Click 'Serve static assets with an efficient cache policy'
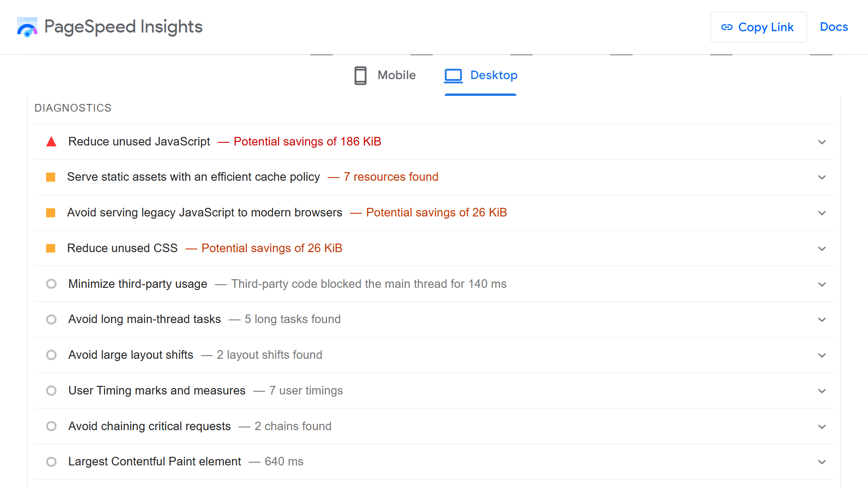This screenshot has width=868, height=488. point(193,177)
